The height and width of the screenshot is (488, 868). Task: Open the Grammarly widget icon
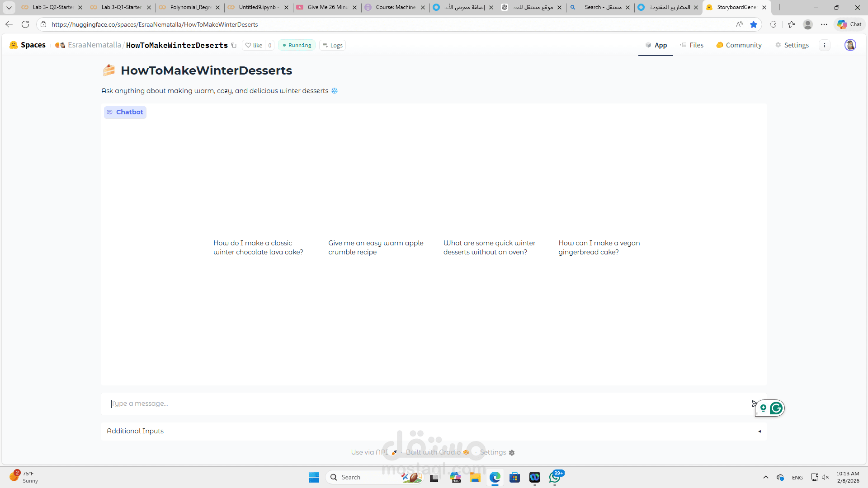click(776, 408)
